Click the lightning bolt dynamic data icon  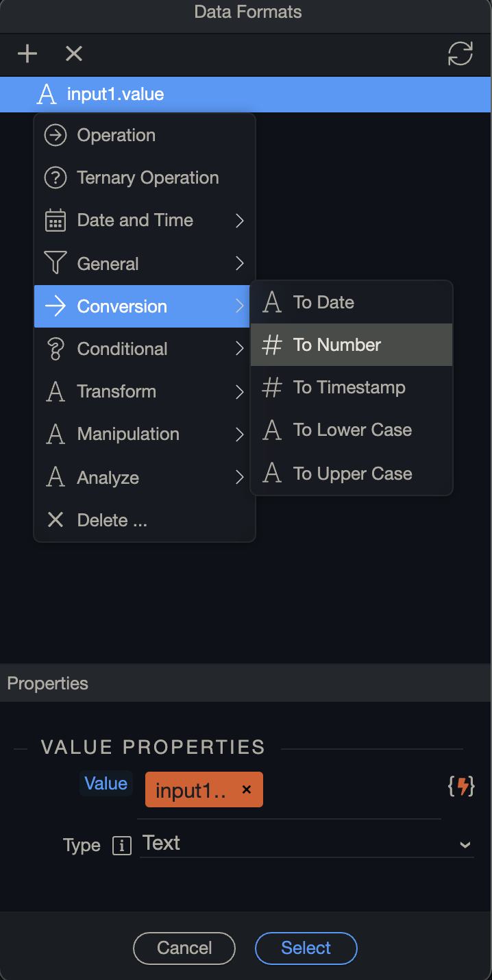(x=461, y=787)
